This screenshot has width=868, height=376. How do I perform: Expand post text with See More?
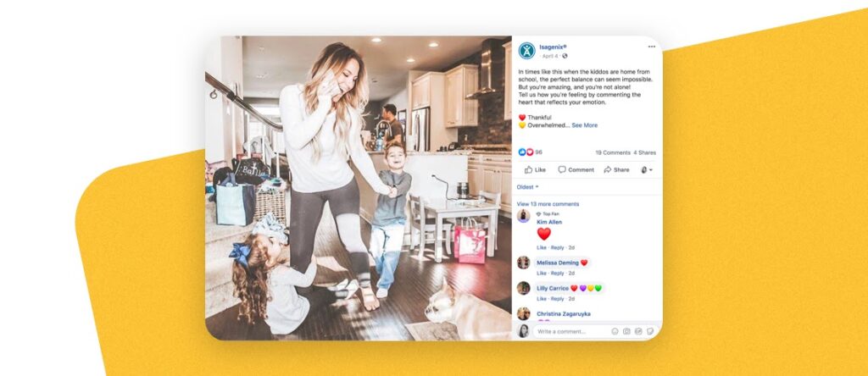point(585,125)
